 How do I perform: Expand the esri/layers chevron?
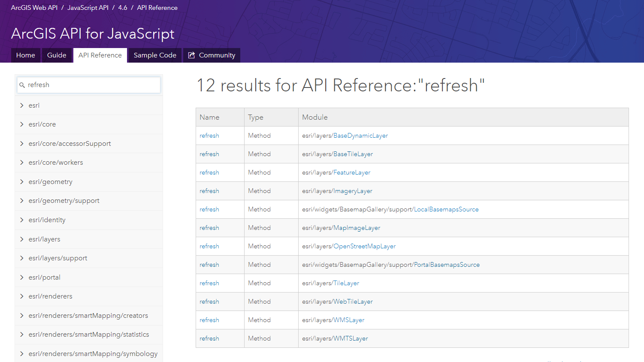[x=21, y=239]
